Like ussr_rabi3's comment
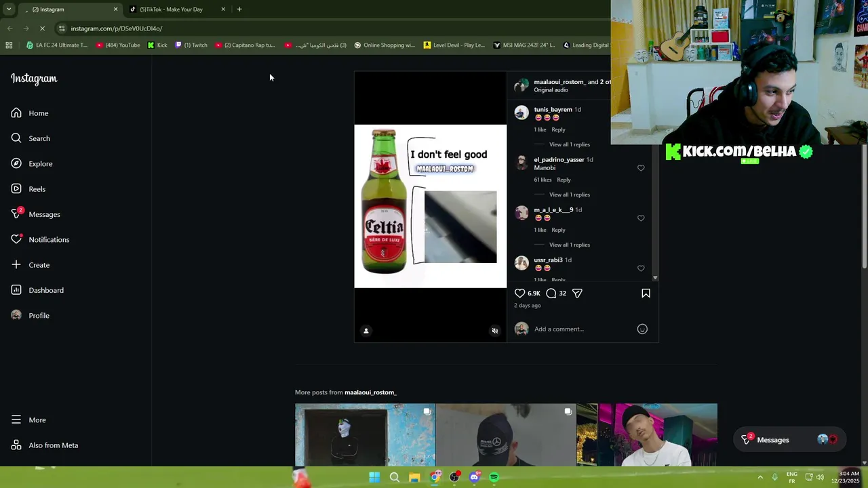868x488 pixels. coord(641,268)
